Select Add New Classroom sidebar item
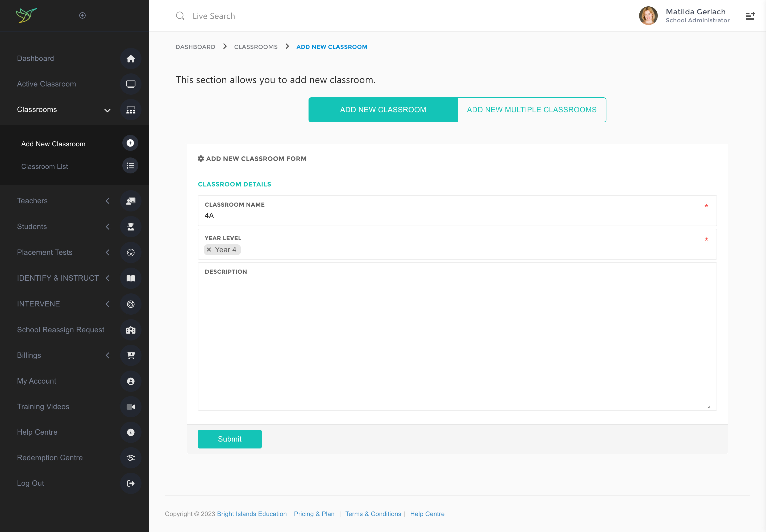The height and width of the screenshot is (532, 766). (53, 144)
